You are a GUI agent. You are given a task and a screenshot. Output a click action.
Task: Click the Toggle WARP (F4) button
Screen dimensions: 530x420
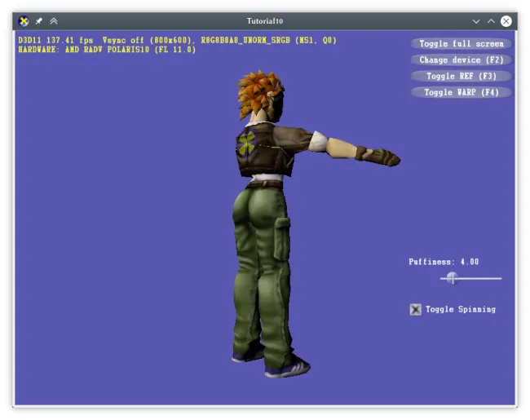click(462, 92)
